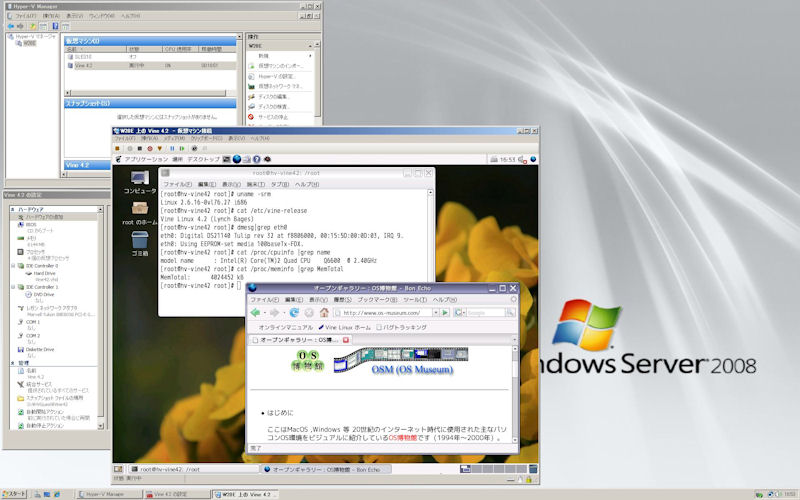This screenshot has width=800, height=500.
Task: Click the help icon in Hyper-V Manager toolbar
Action: [55, 26]
